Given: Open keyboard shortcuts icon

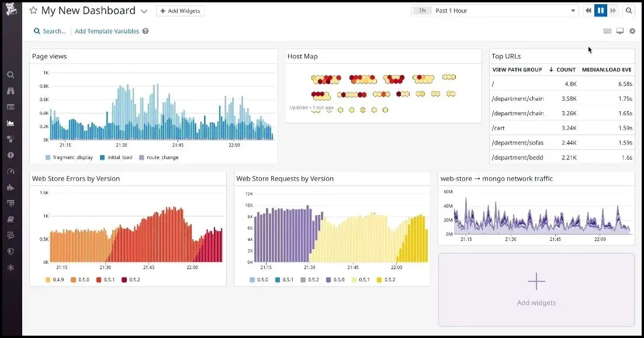Looking at the screenshot, I should (x=607, y=31).
